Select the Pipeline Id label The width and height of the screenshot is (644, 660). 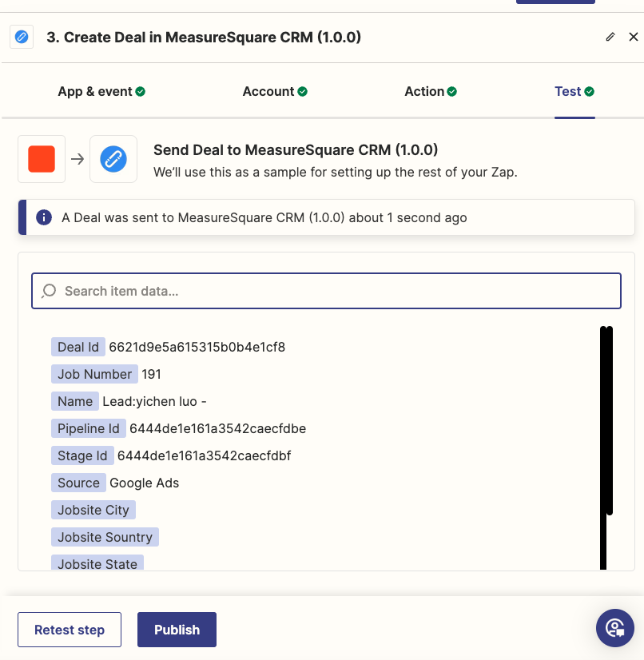point(89,428)
